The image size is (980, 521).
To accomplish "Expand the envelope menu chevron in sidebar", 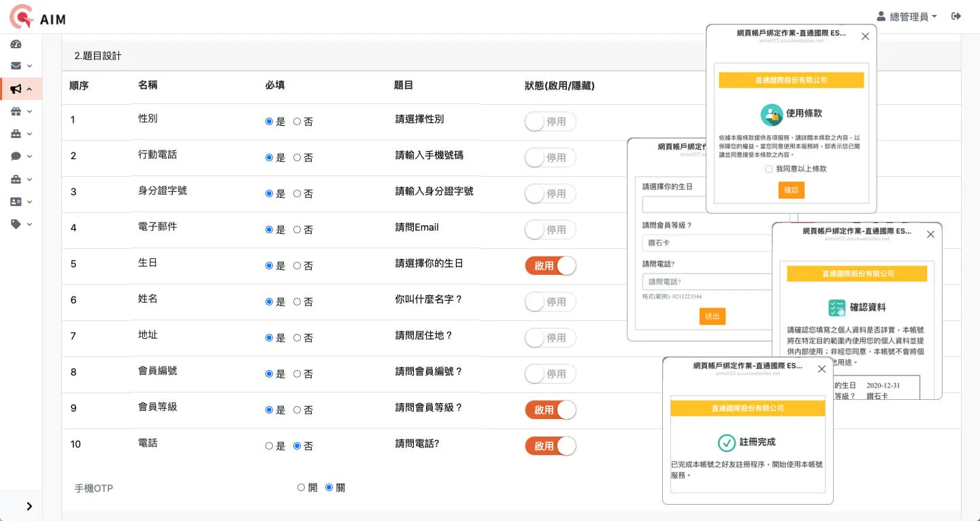I will point(29,67).
